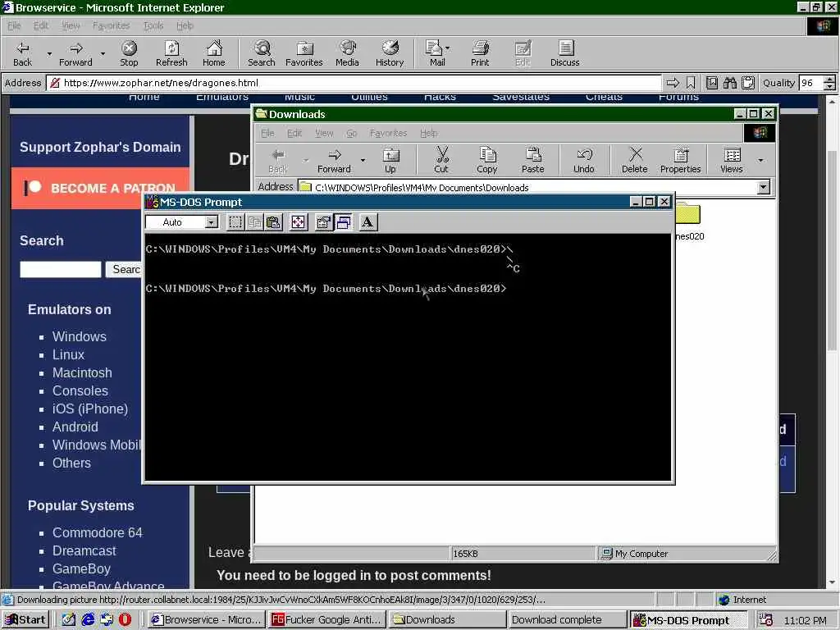Click the Discuss toolbar icon
Screen dimensions: 840x630
coord(564,53)
